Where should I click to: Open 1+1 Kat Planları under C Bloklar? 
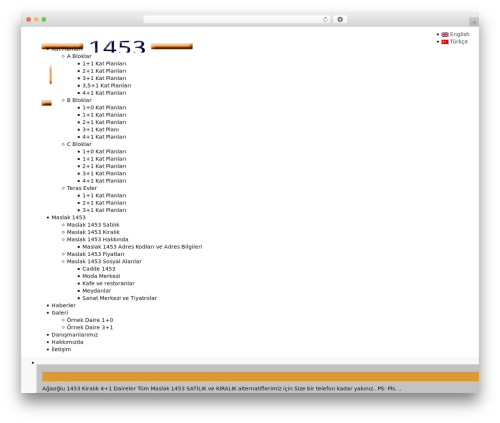[104, 159]
